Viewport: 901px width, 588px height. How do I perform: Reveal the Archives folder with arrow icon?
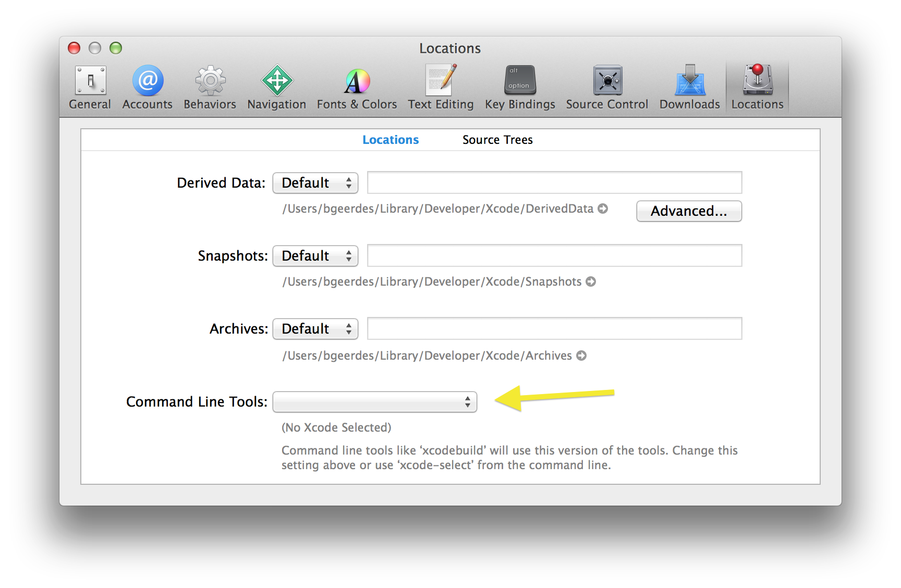pos(581,356)
